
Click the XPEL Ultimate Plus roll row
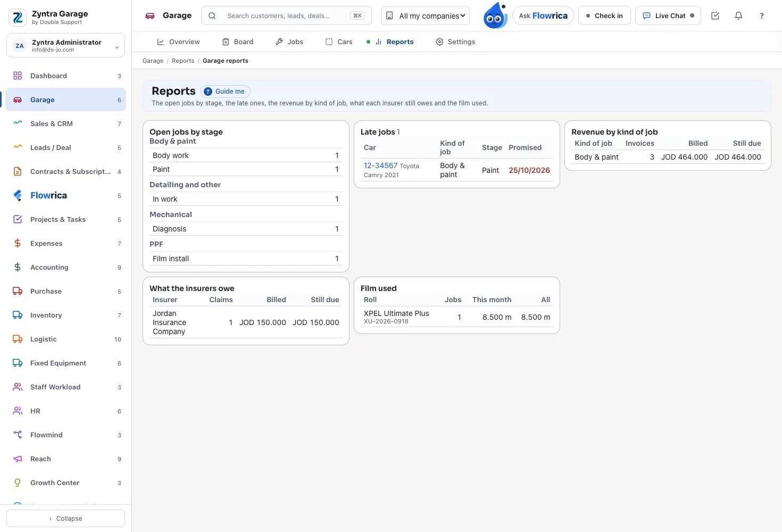coord(457,317)
